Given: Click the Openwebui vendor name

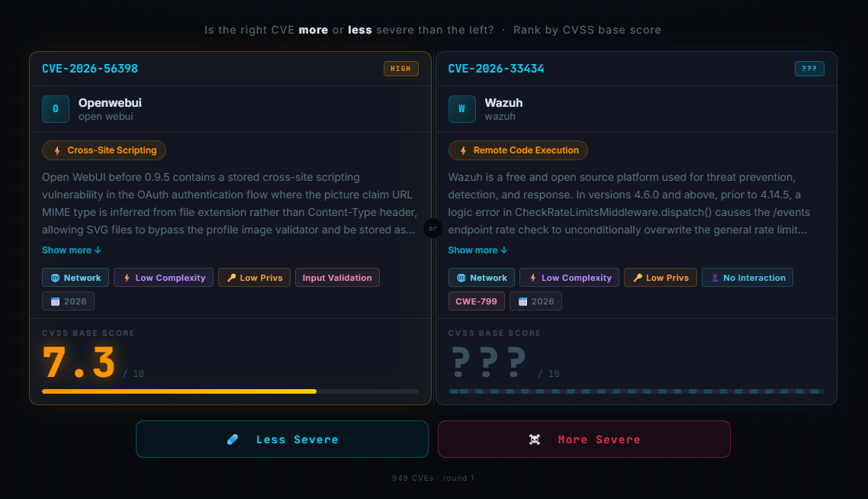Looking at the screenshot, I should tap(110, 103).
